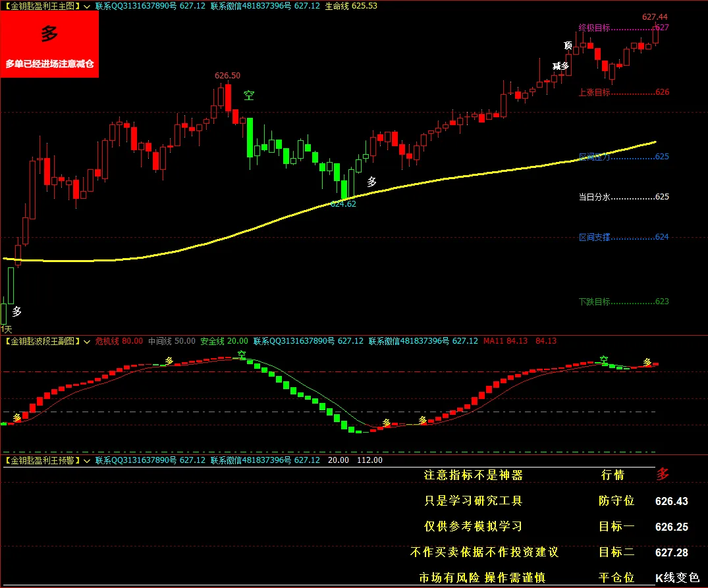Viewport: 708px width, 588px height.
Task: Click the 联系QQ3131637890号 text in main chart header
Action: click(x=136, y=6)
